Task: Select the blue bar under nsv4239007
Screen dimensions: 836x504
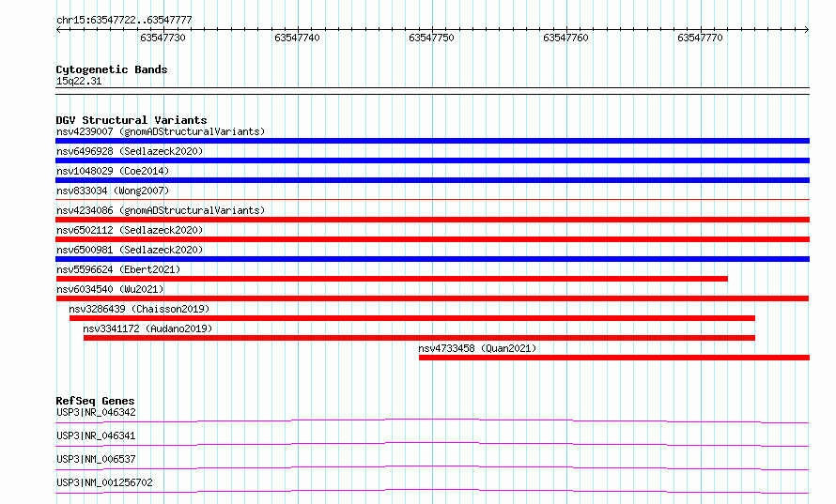Action: [432, 141]
